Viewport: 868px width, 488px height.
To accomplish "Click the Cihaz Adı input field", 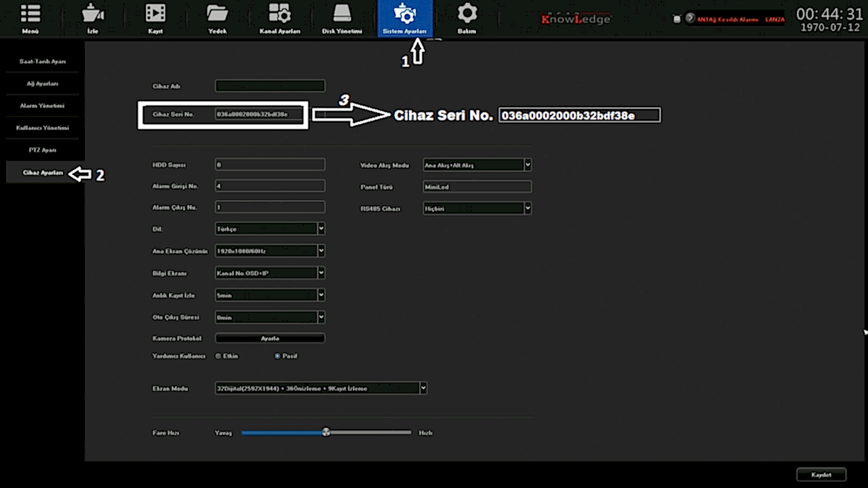I will [x=270, y=86].
